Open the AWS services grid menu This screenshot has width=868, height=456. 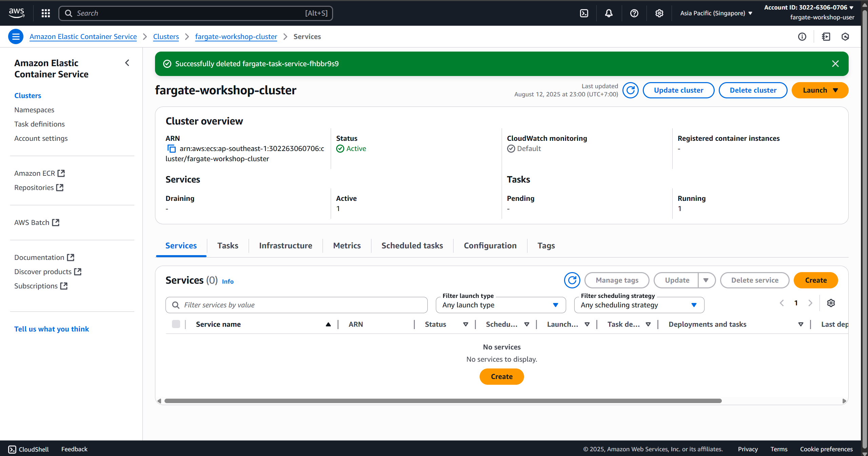tap(46, 13)
